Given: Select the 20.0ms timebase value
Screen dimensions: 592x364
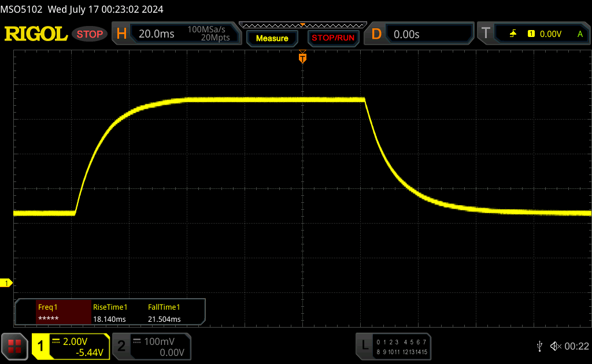Looking at the screenshot, I should tap(156, 34).
